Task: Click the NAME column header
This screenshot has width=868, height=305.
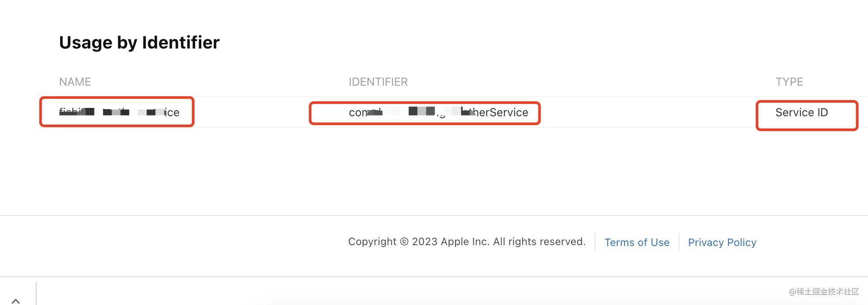Action: tap(75, 82)
